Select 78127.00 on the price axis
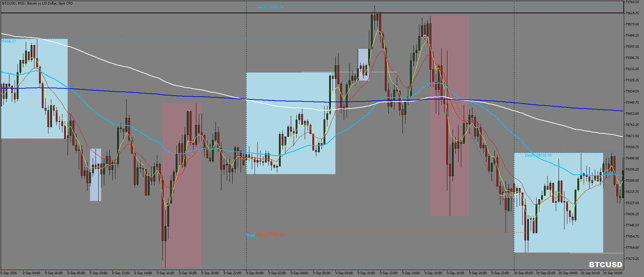Screen dimensions: 644x277 (632, 203)
